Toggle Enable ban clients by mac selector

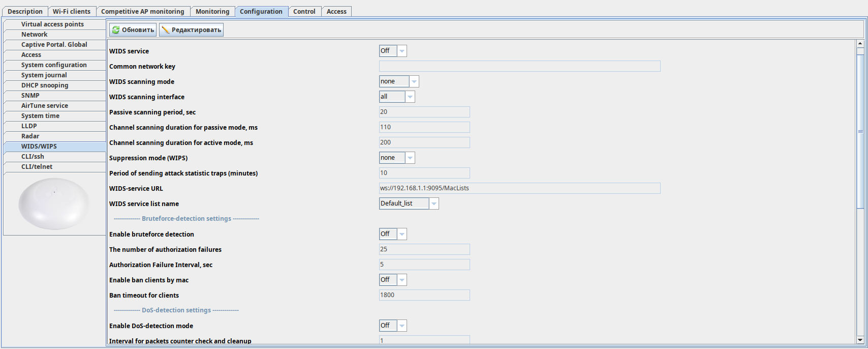(401, 280)
